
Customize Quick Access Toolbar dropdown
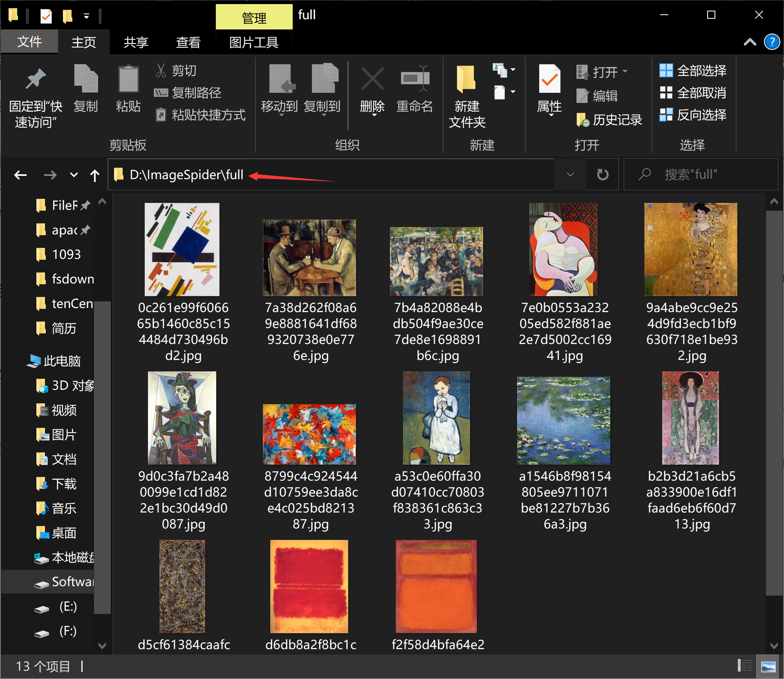(86, 16)
